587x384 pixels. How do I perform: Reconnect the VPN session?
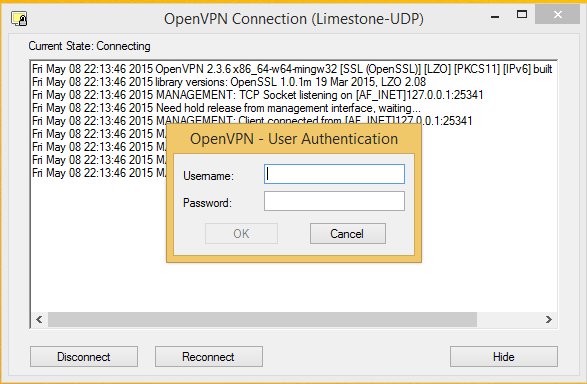coord(209,357)
